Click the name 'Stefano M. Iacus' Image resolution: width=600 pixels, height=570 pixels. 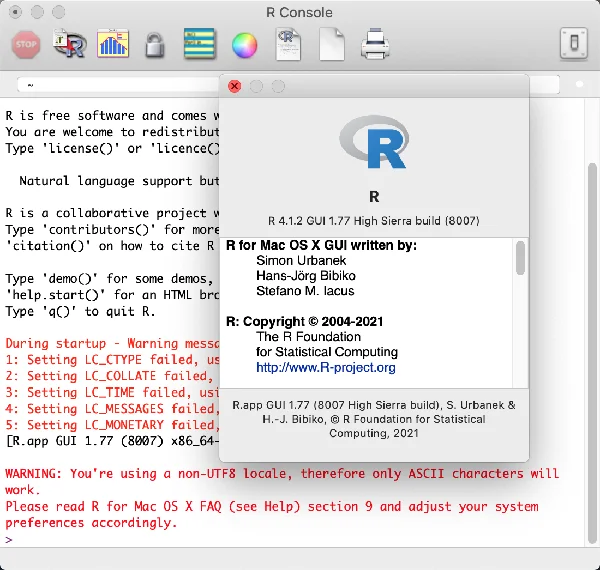coord(305,291)
